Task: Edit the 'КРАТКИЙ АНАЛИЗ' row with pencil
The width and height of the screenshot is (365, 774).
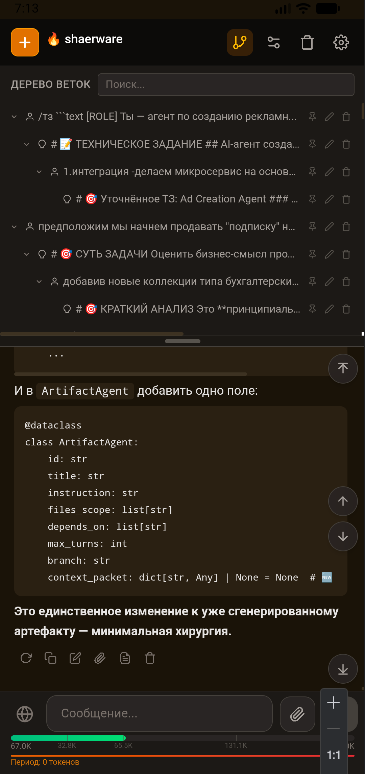Action: (329, 309)
